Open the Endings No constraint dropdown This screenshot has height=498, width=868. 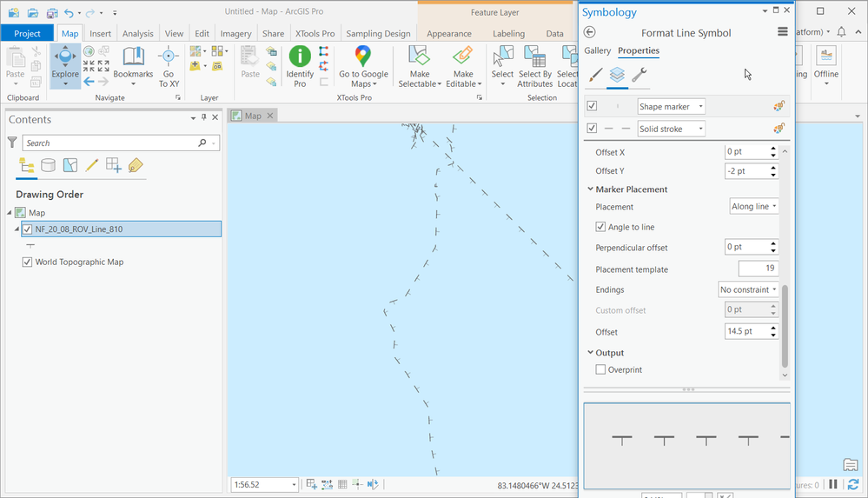(x=748, y=289)
